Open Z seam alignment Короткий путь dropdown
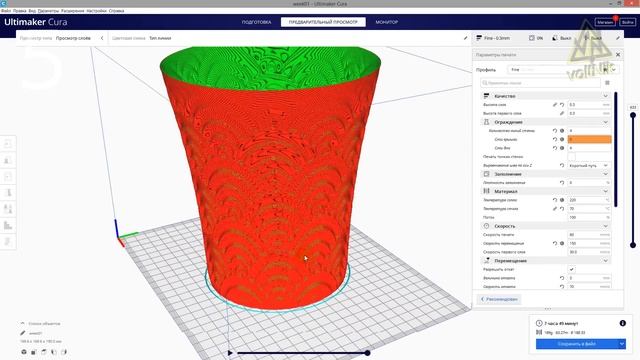This screenshot has width=640, height=360. (589, 165)
